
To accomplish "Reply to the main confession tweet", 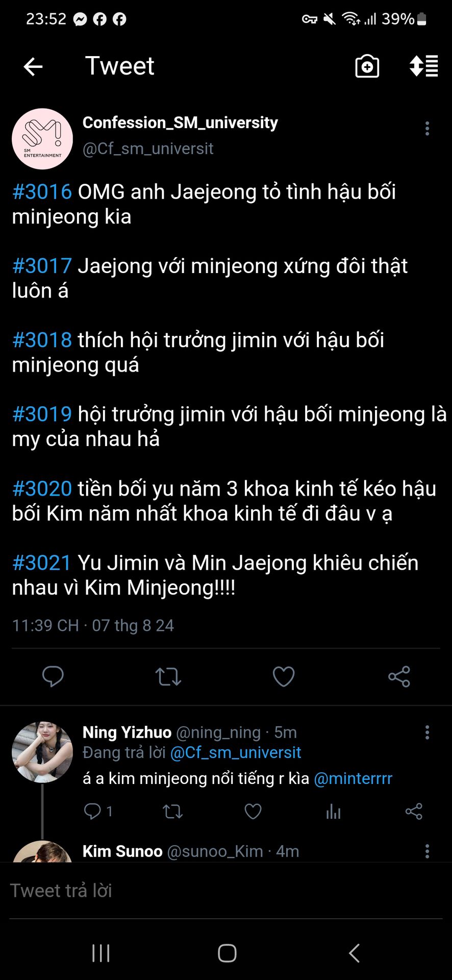I will click(53, 676).
